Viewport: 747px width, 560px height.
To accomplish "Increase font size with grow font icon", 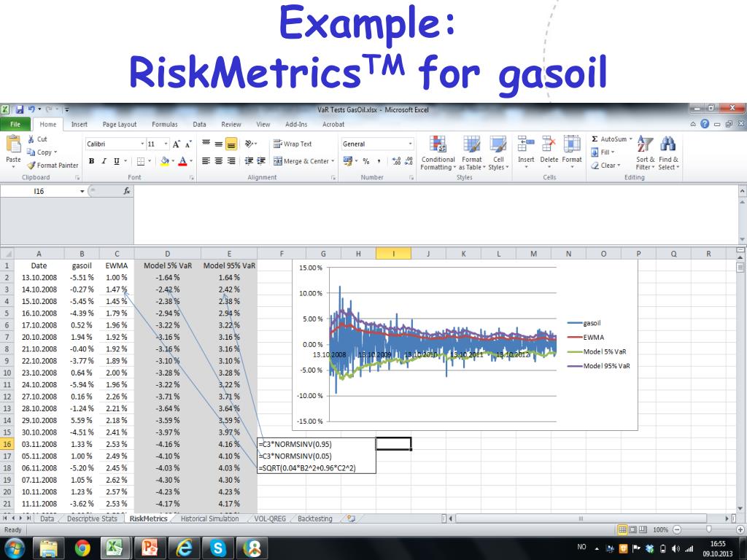I will point(177,144).
